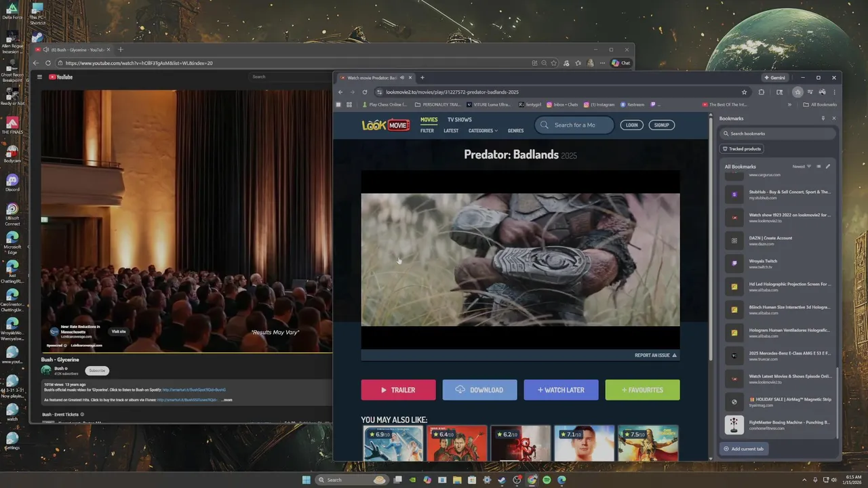The height and width of the screenshot is (488, 868).
Task: Open the All Bookmarks folder
Action: tap(820, 104)
